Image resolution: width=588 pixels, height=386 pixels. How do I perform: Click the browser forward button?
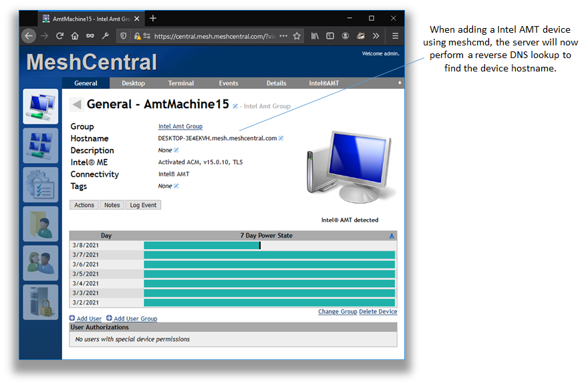coord(44,36)
